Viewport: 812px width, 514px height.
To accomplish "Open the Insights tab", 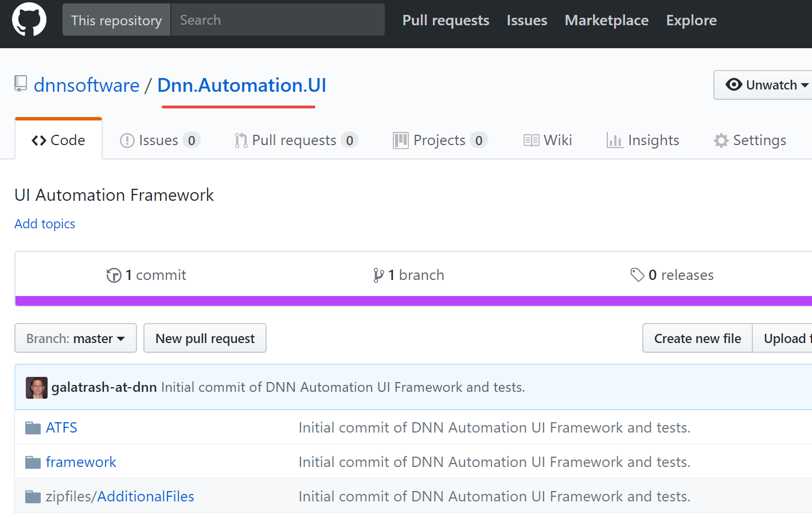I will pos(643,141).
